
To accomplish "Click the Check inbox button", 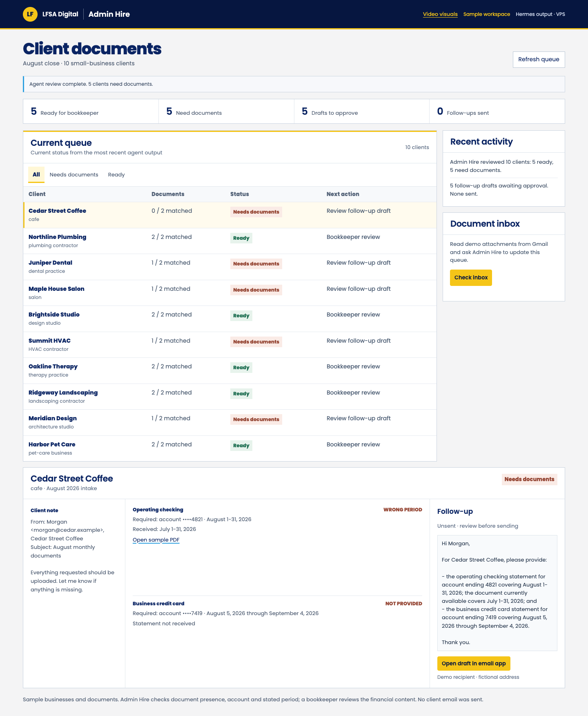I will point(471,278).
